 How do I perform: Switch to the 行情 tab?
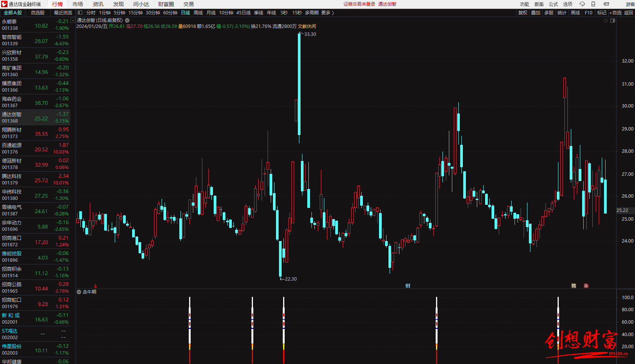[57, 4]
